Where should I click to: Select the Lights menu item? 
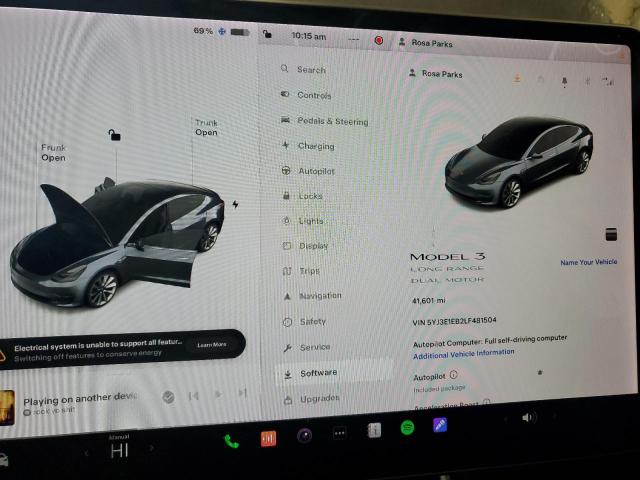pos(303,221)
